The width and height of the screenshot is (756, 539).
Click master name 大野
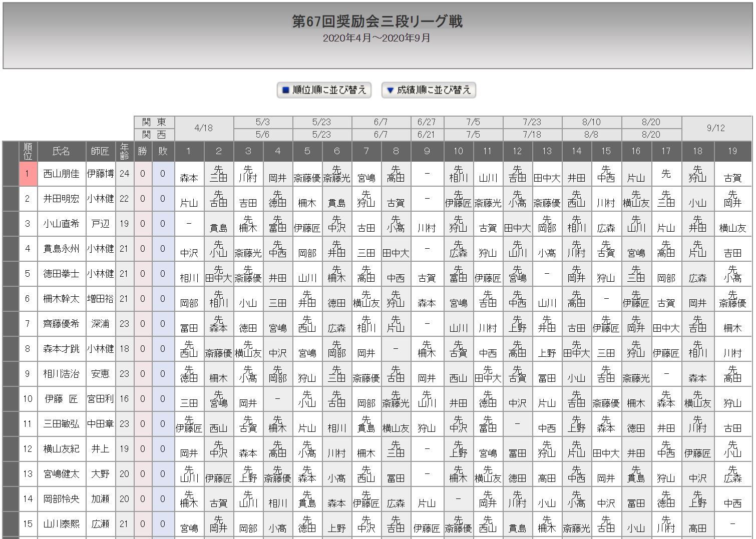pyautogui.click(x=100, y=474)
